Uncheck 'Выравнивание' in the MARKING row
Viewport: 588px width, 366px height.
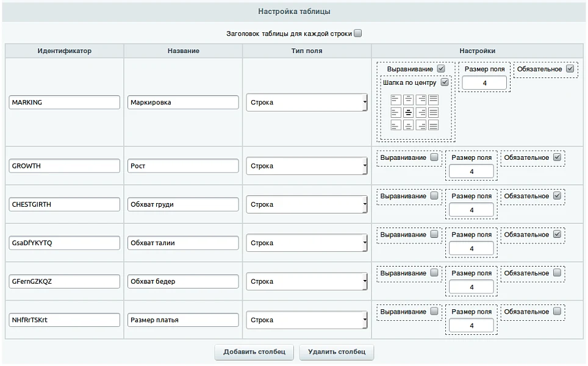coord(441,68)
